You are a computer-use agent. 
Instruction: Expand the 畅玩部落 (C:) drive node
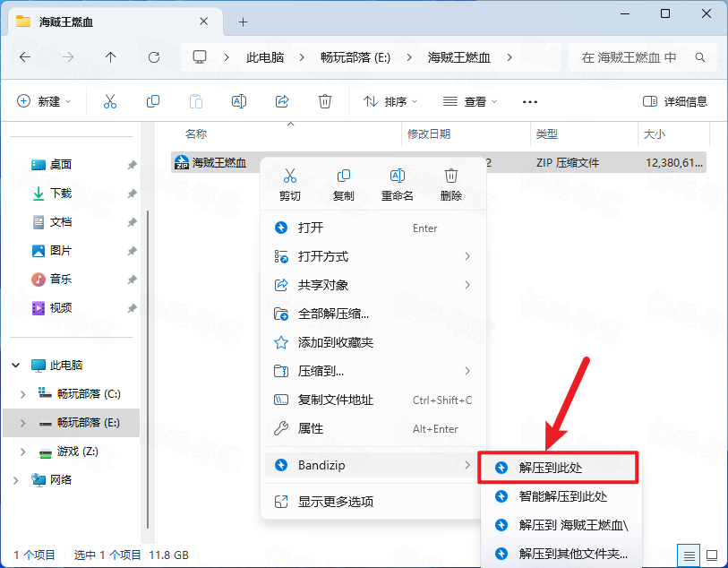pyautogui.click(x=22, y=394)
